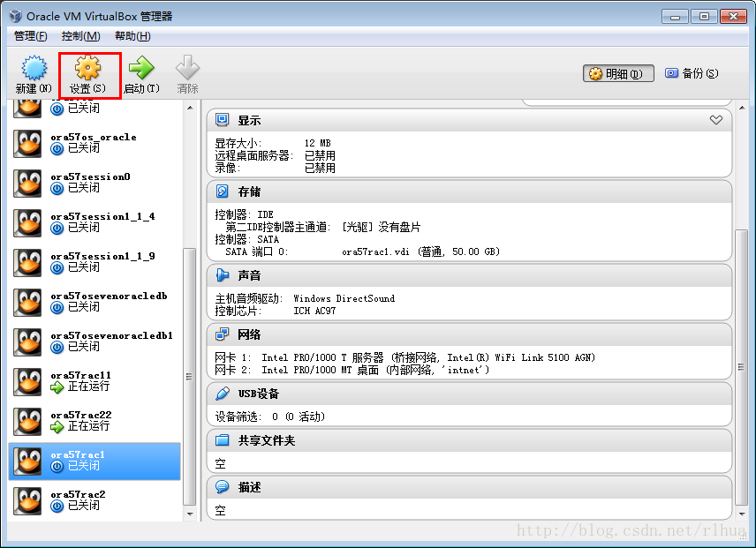This screenshot has height=548, width=756.
Task: Click the penguin icon of ora57session1_1_9
Action: [27, 262]
